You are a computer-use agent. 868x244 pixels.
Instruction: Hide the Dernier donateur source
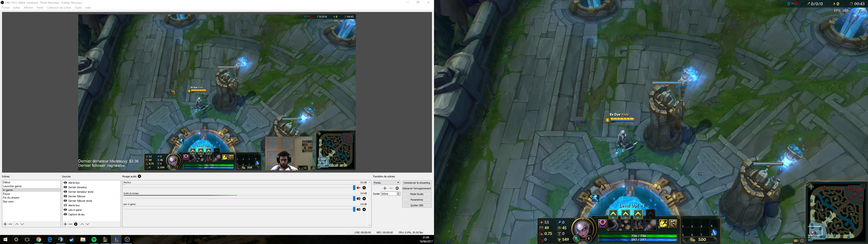coord(65,187)
